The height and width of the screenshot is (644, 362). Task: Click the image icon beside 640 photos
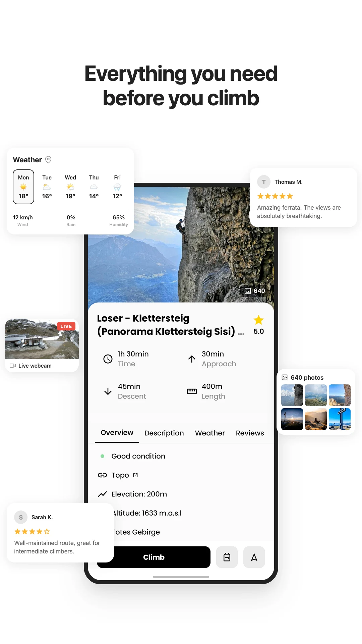click(x=285, y=377)
